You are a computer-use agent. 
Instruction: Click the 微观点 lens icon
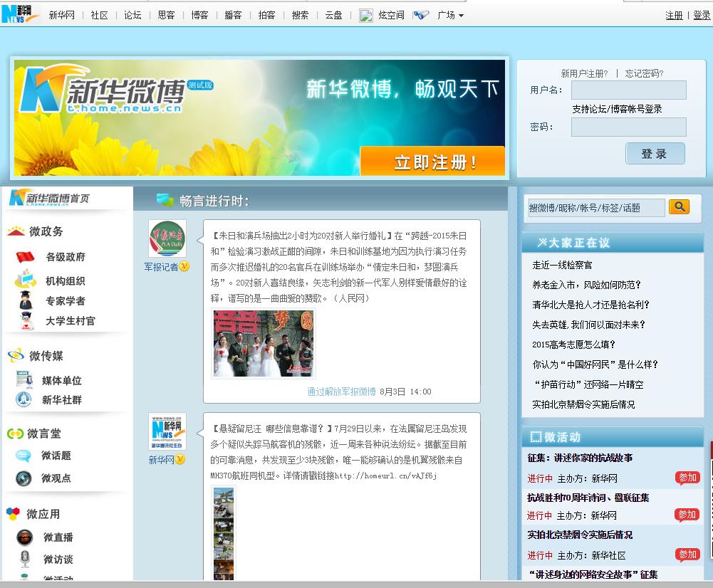[x=24, y=478]
